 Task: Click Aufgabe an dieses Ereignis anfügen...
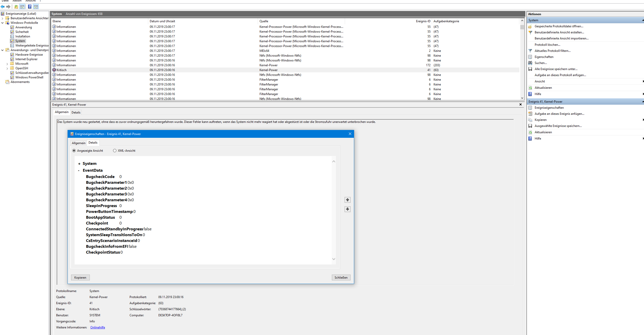560,114
